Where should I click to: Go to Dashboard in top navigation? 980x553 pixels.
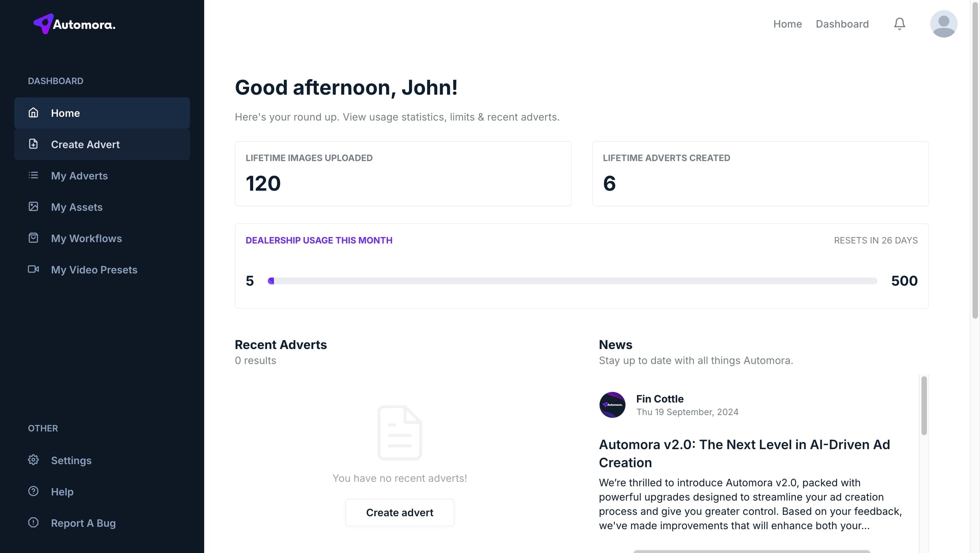[x=842, y=24]
